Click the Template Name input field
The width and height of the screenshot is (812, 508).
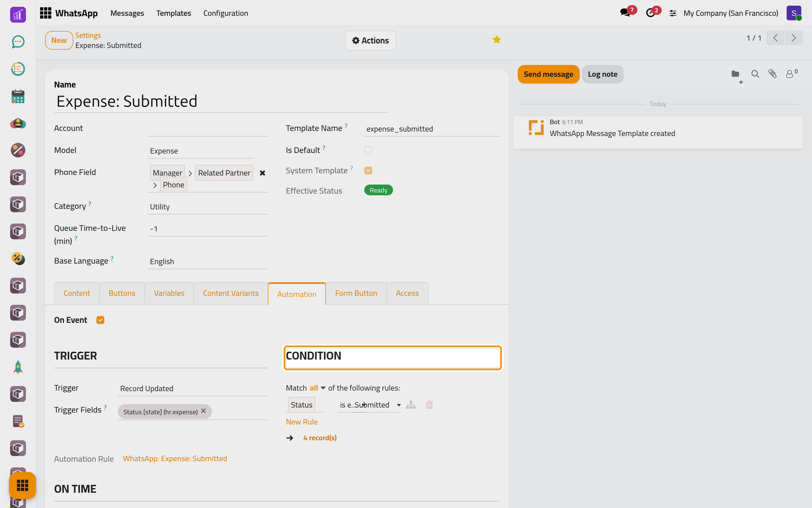(x=431, y=129)
